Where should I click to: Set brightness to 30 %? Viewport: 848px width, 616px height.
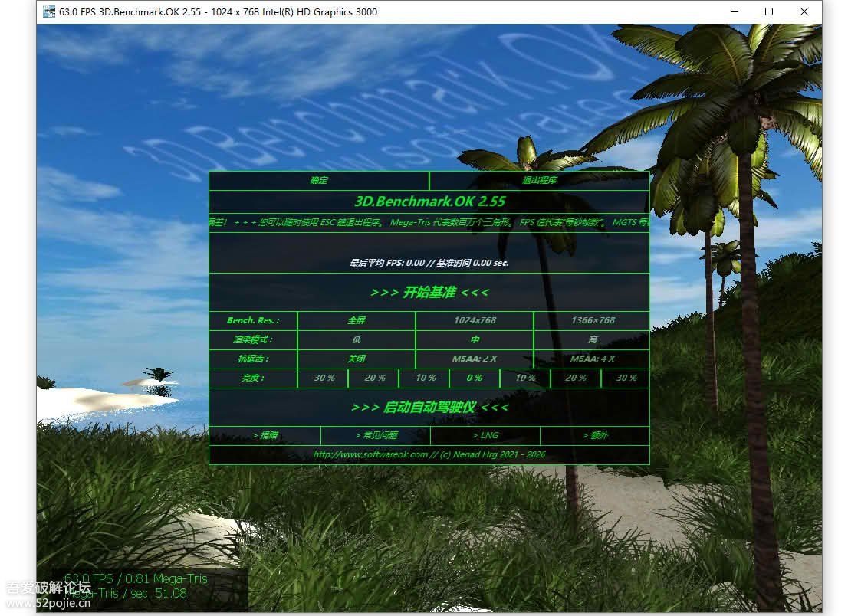point(626,378)
